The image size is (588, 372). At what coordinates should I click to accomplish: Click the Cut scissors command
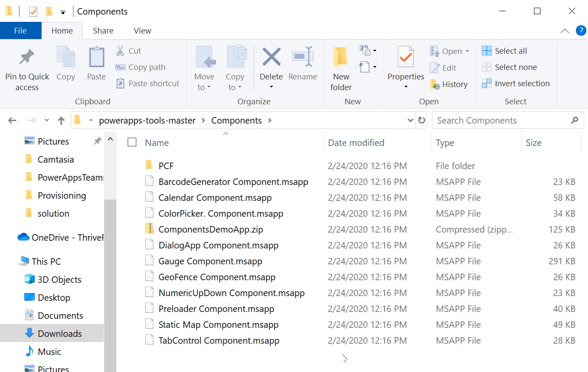click(x=129, y=51)
